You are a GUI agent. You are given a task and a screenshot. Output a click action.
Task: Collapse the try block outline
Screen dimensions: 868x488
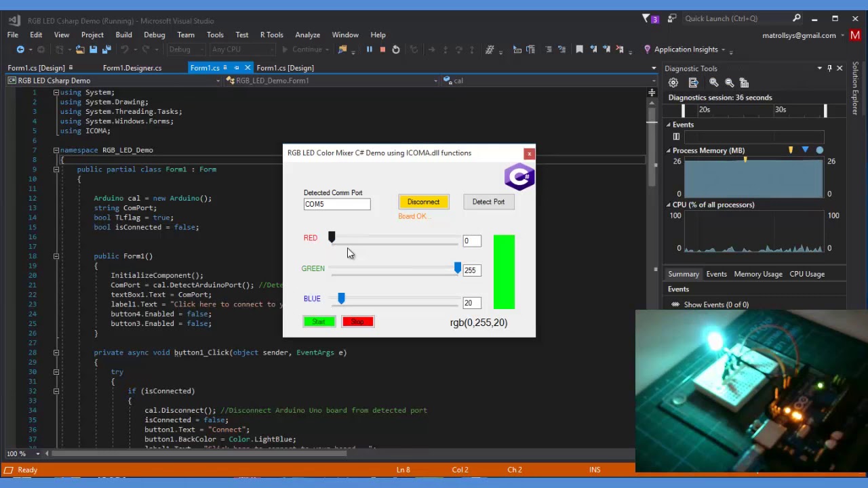pos(56,371)
